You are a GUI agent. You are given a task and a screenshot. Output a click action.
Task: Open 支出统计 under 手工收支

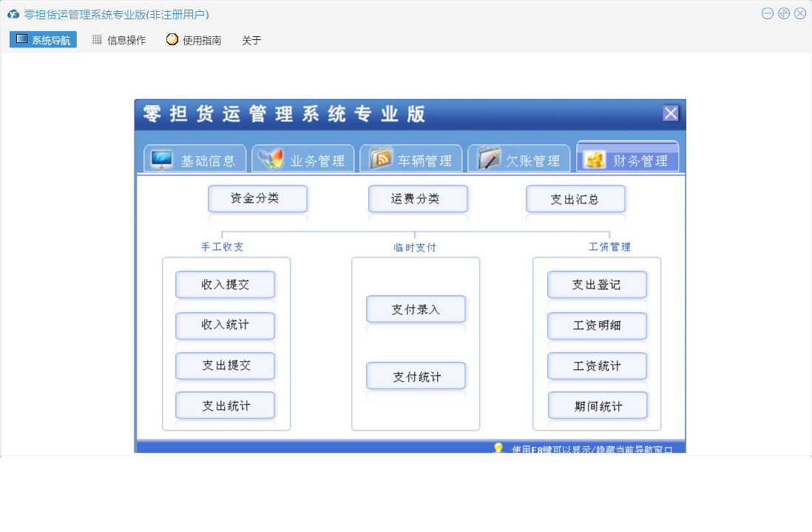225,405
